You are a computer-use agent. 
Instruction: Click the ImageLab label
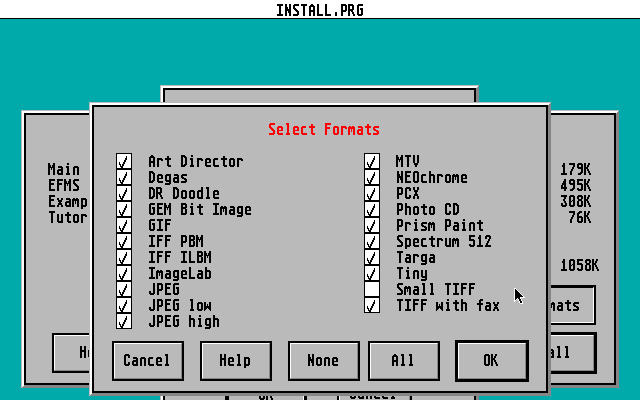coord(180,273)
